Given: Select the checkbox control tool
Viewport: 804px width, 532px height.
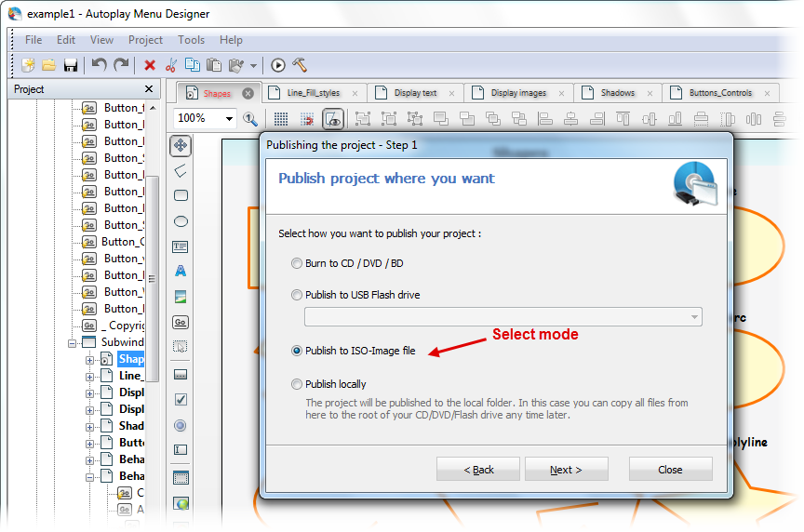Looking at the screenshot, I should pyautogui.click(x=181, y=399).
